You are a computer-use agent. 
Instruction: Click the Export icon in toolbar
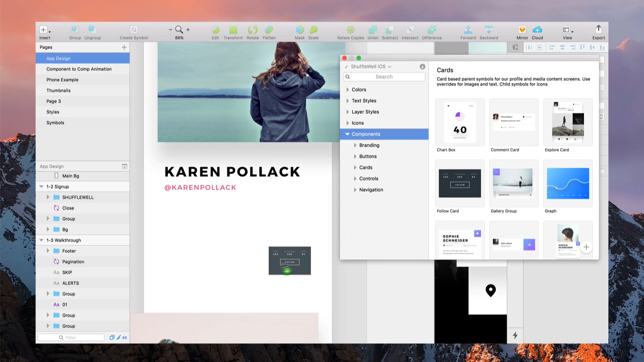click(598, 29)
